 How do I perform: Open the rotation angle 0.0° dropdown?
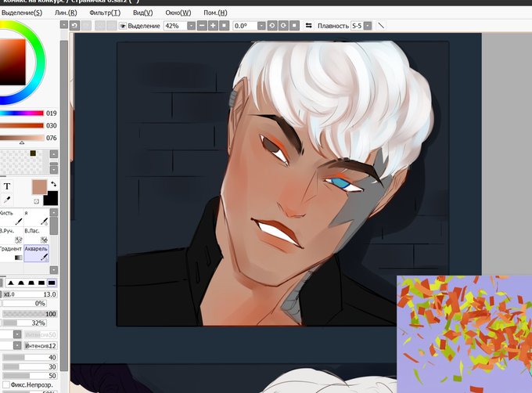coord(261,26)
